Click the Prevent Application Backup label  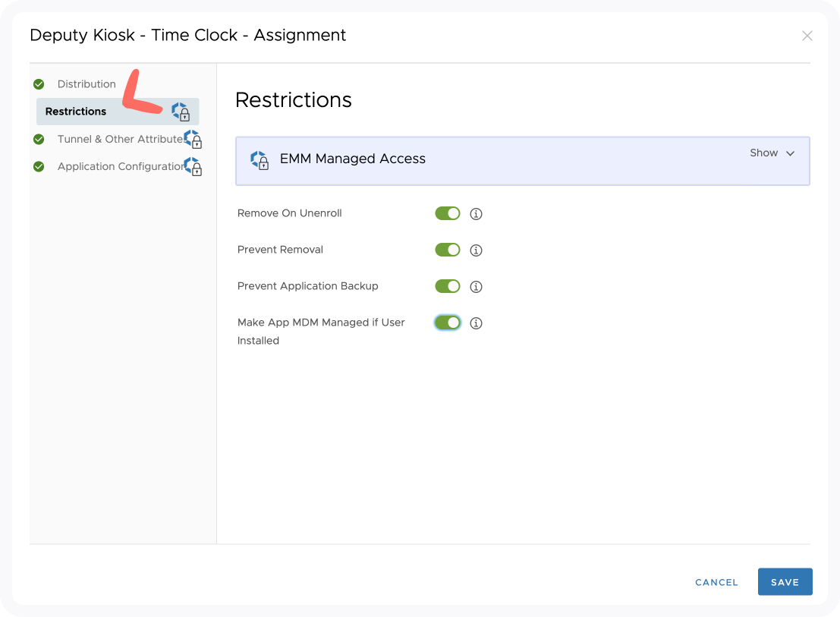point(307,286)
